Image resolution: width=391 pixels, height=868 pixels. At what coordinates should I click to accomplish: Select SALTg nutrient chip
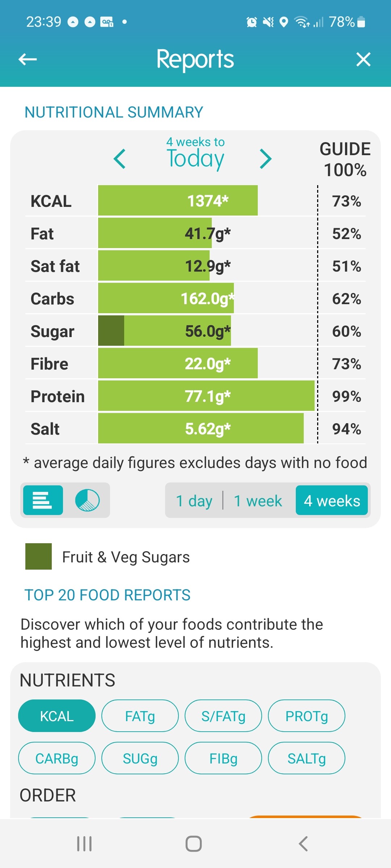click(307, 758)
